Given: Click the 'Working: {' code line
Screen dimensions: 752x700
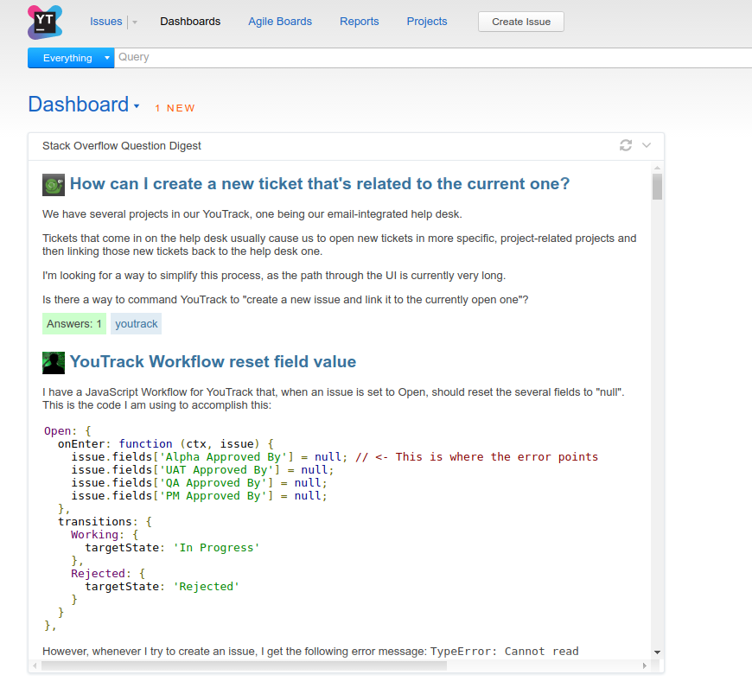Looking at the screenshot, I should [105, 535].
